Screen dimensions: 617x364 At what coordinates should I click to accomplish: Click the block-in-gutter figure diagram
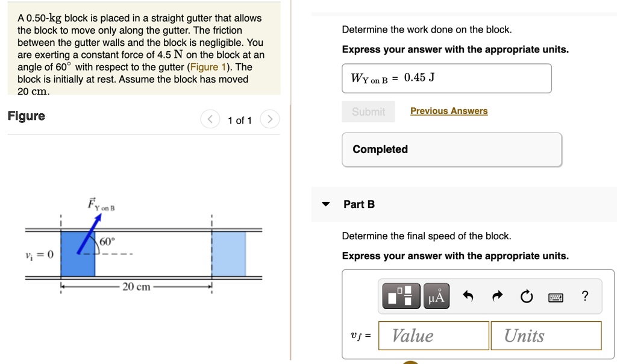143,247
